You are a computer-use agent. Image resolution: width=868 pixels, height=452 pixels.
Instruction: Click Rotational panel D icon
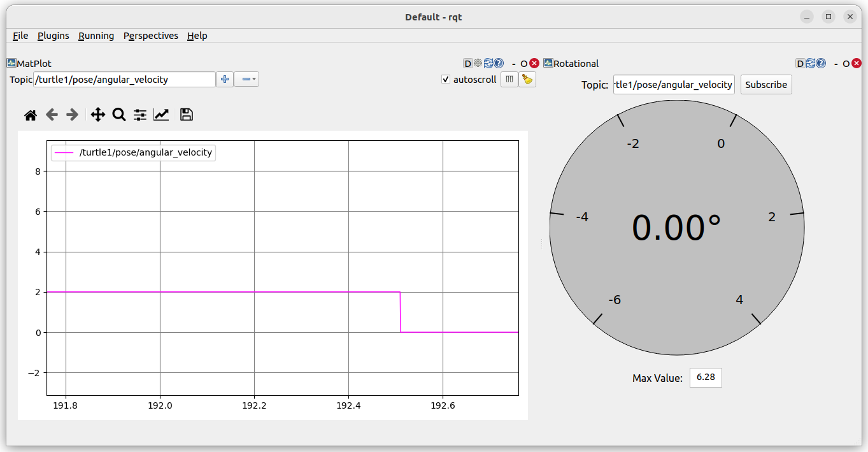click(x=800, y=63)
